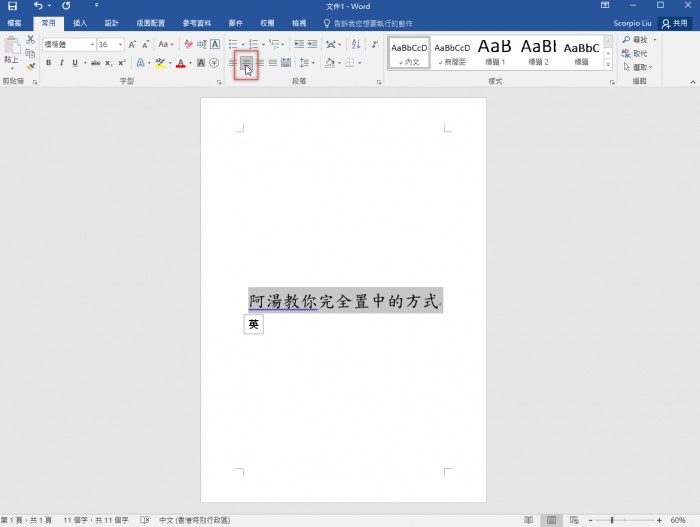Open the phonetic guide tool

(x=202, y=44)
